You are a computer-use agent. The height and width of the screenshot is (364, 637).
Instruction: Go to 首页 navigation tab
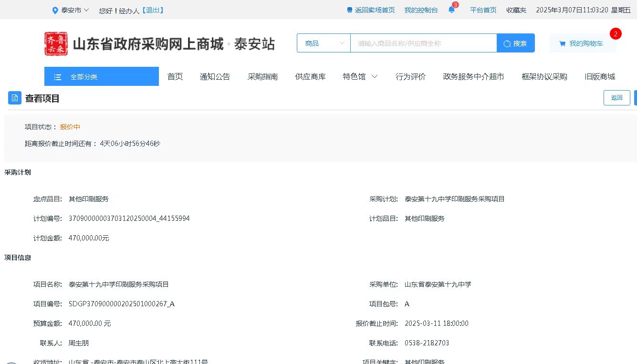coord(175,76)
